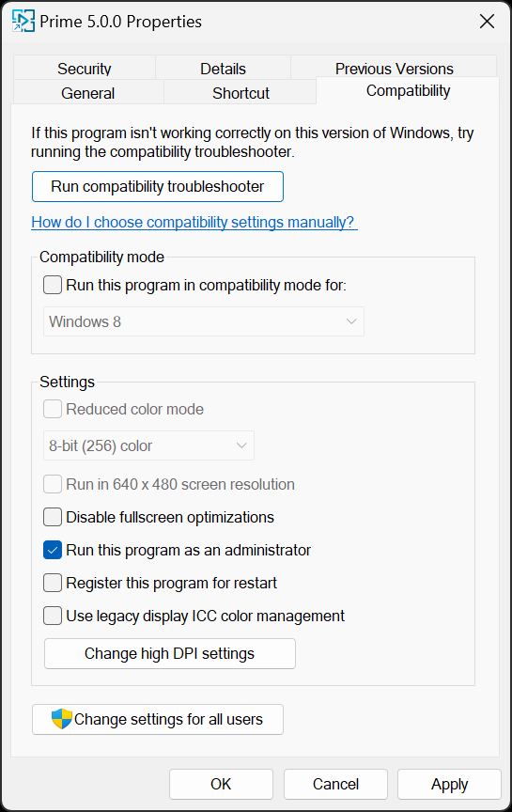Click the shield icon on Change settings button

point(62,719)
